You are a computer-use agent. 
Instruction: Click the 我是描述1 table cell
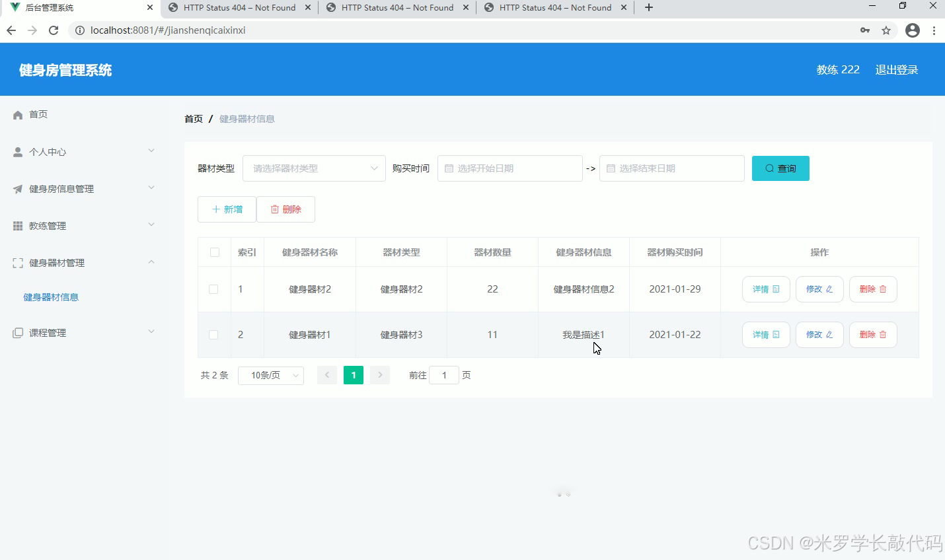[x=584, y=335]
